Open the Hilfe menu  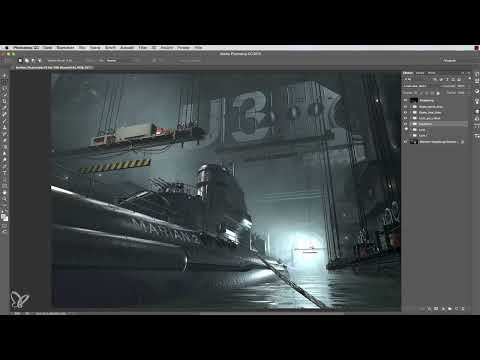[199, 48]
